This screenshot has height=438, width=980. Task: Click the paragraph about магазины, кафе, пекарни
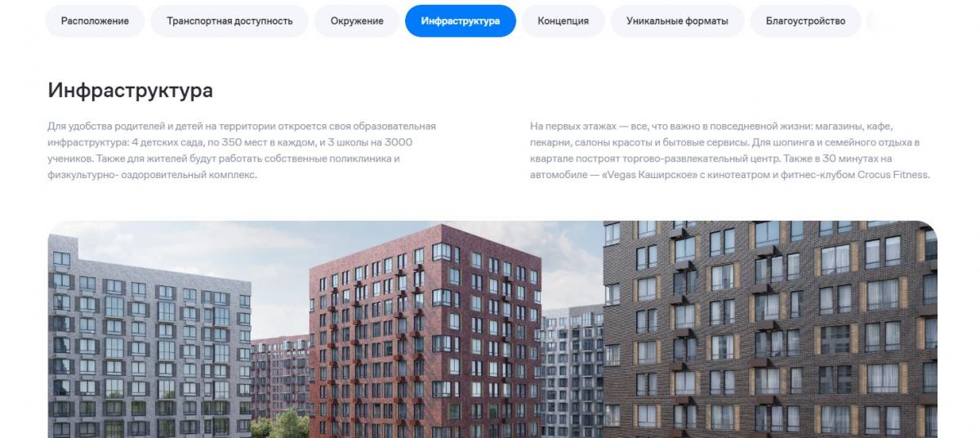(730, 150)
